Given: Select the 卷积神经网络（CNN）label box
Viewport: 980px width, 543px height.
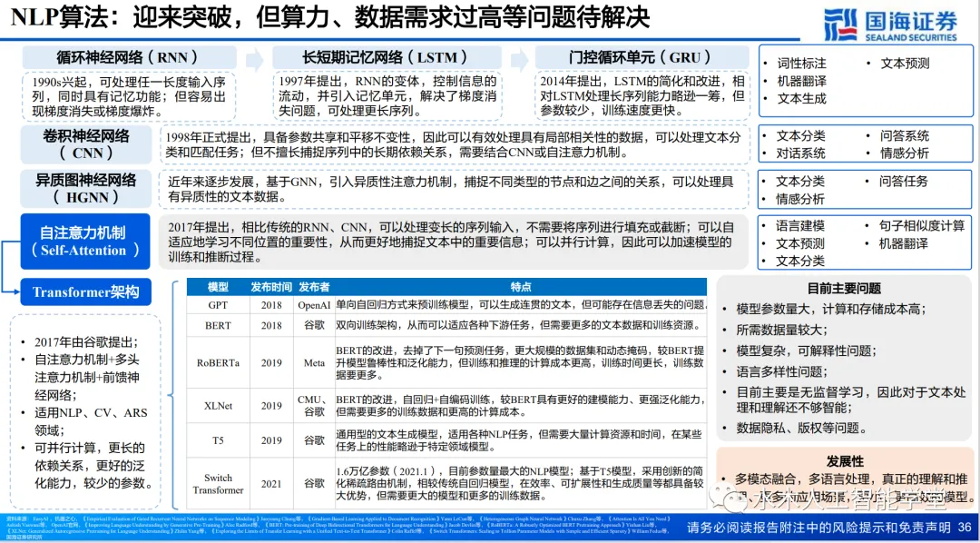Looking at the screenshot, I should pos(86,143).
